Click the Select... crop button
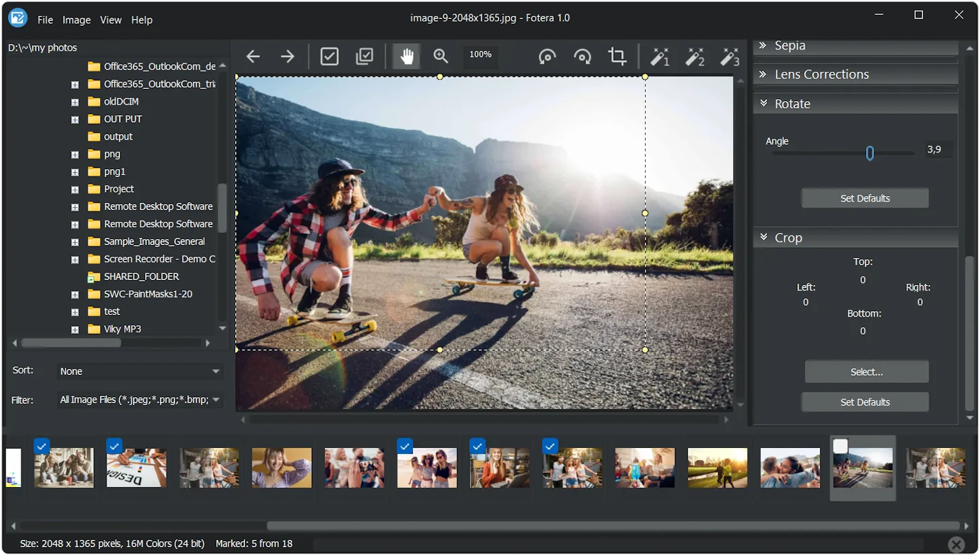The image size is (980, 557). point(866,372)
